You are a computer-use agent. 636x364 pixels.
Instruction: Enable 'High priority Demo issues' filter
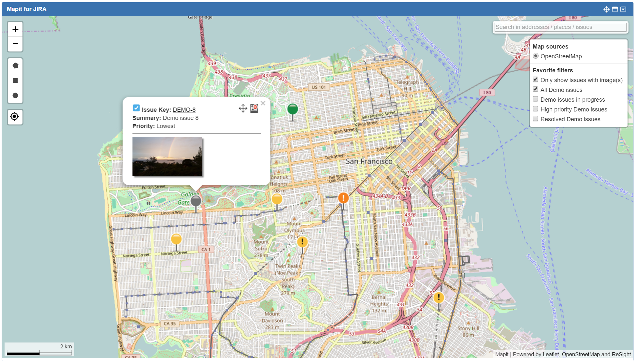535,109
